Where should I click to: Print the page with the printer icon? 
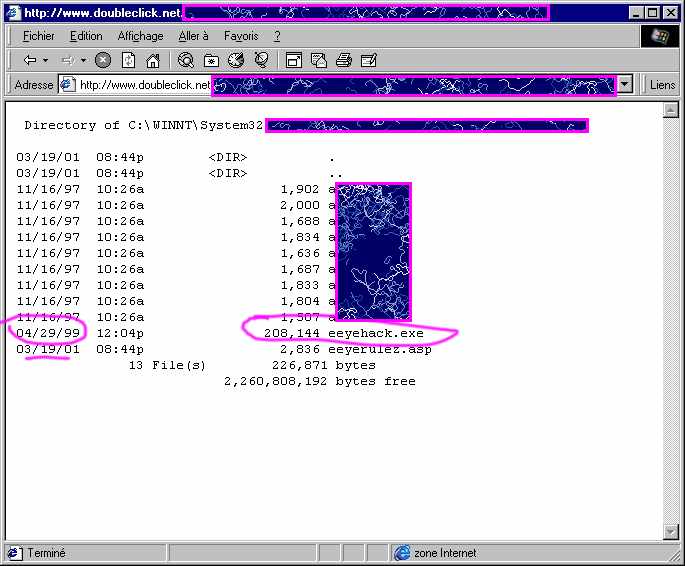click(344, 60)
